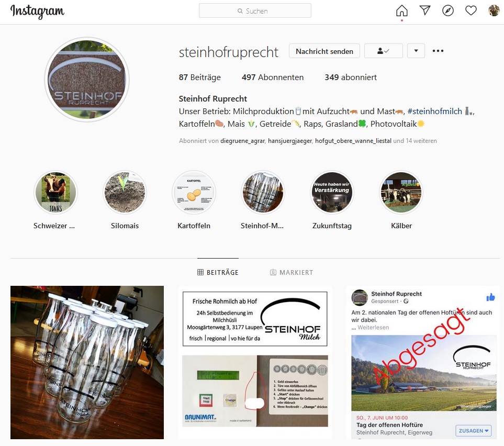The image size is (504, 446).
Task: Open the #steinhofmilch hashtag link
Action: pyautogui.click(x=434, y=111)
